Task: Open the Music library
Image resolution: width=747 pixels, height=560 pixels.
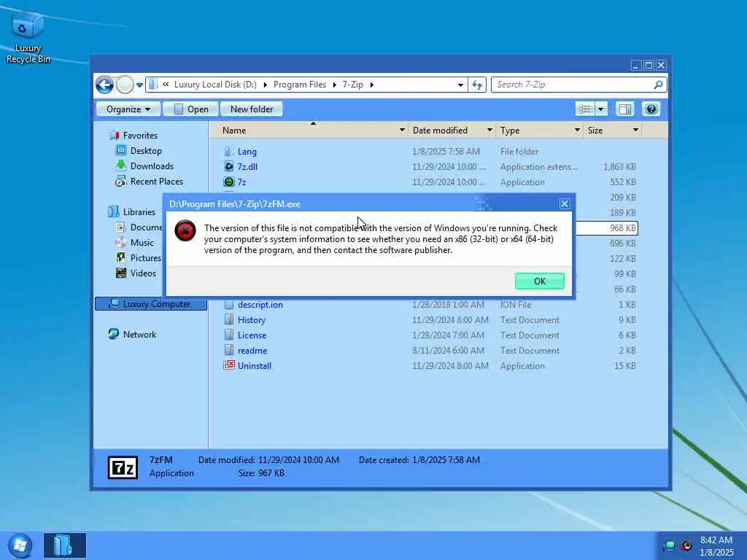Action: coord(142,242)
